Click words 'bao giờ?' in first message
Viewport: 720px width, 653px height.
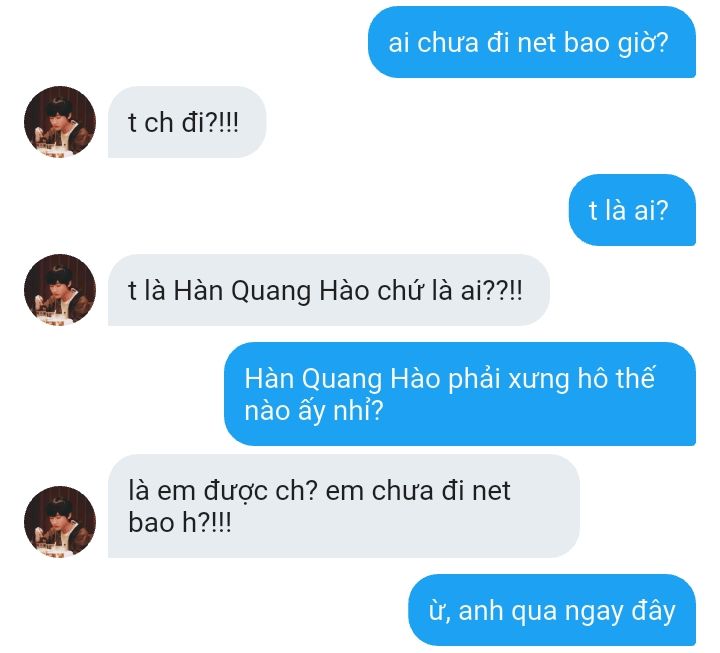pos(616,43)
